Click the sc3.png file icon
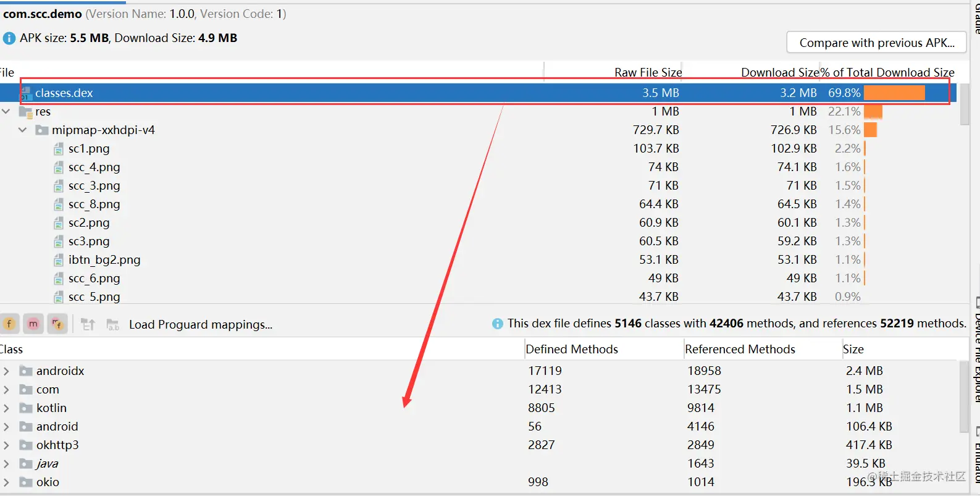 59,242
